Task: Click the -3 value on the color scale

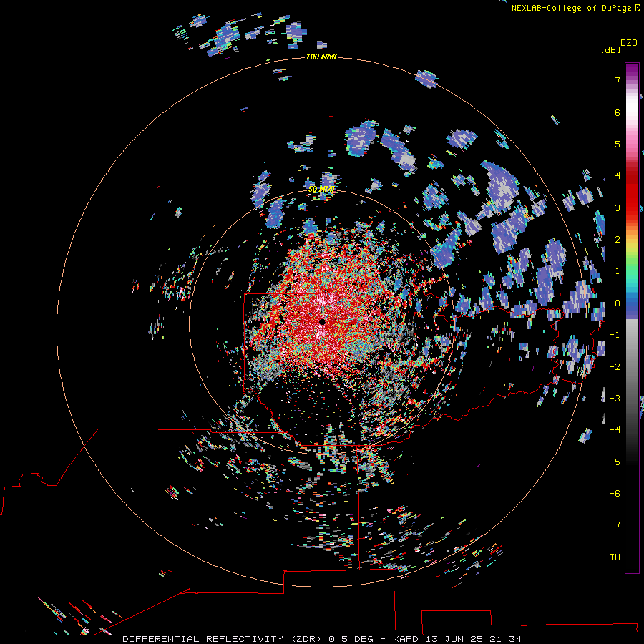Action: click(615, 398)
